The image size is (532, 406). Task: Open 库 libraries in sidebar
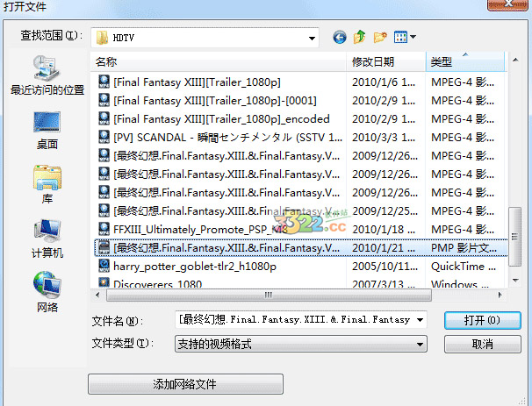(47, 184)
